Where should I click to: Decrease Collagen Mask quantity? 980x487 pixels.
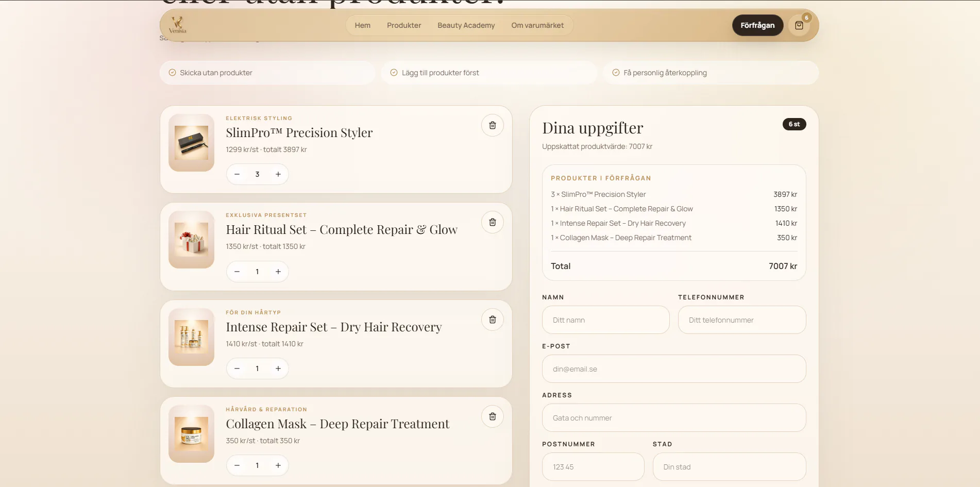coord(237,465)
